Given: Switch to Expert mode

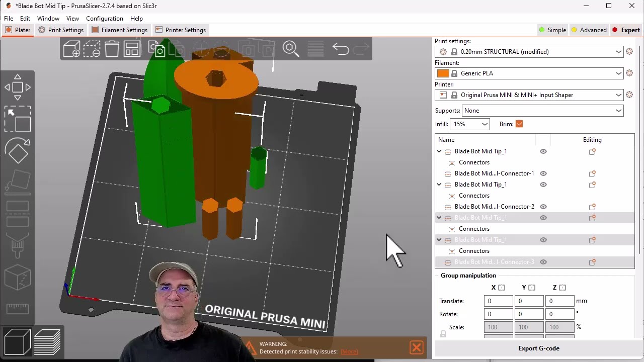Looking at the screenshot, I should pyautogui.click(x=626, y=30).
